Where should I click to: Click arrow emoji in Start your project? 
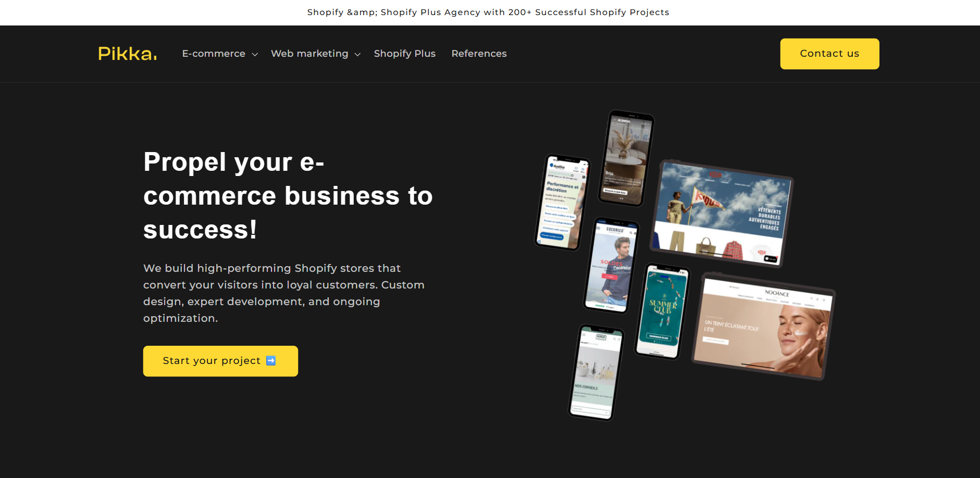[x=271, y=360]
